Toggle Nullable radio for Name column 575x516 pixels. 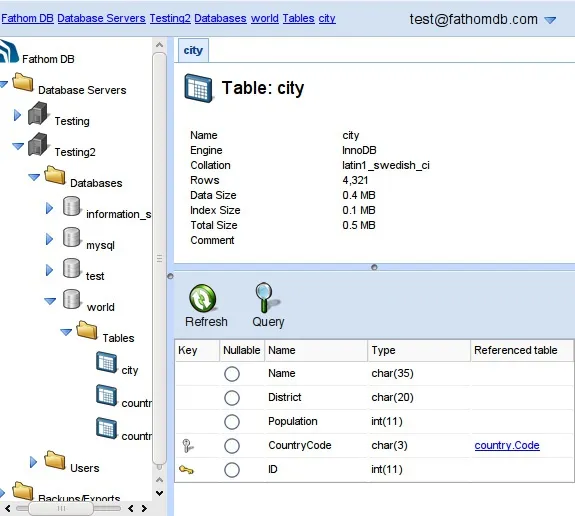coord(232,374)
